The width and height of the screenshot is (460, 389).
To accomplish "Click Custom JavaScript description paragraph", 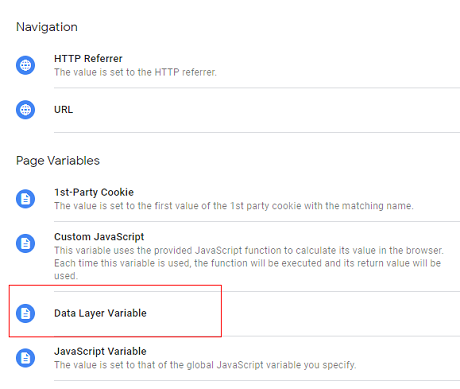I will tap(249, 263).
